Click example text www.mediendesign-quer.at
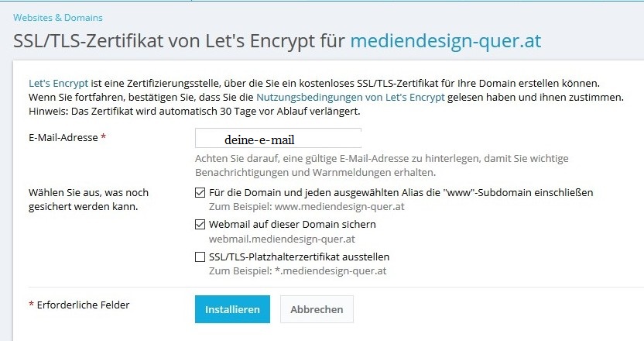The height and width of the screenshot is (341, 644). pyautogui.click(x=307, y=208)
